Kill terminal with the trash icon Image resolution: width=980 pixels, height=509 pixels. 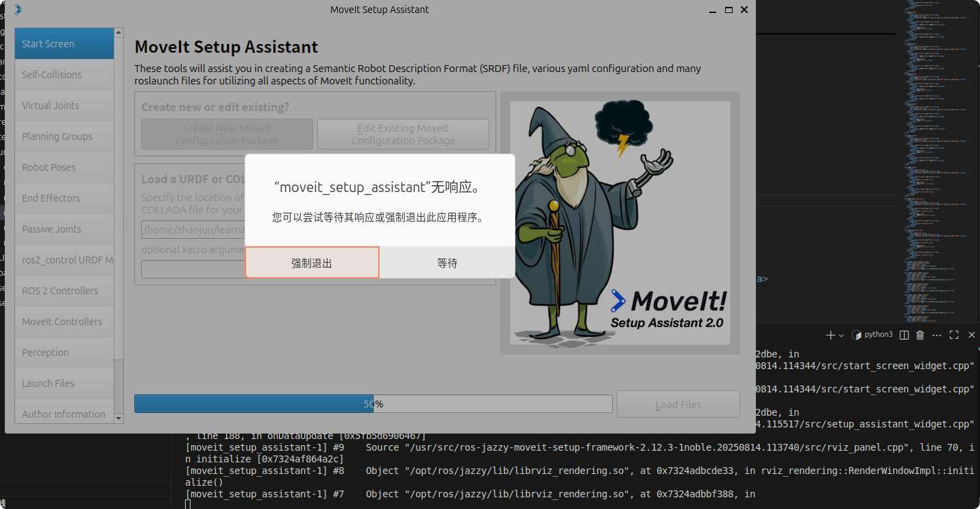coord(920,335)
